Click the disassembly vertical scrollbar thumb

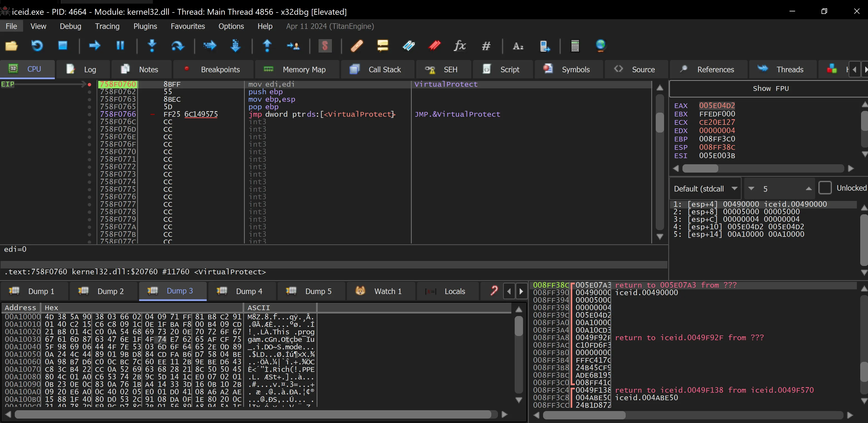(660, 123)
